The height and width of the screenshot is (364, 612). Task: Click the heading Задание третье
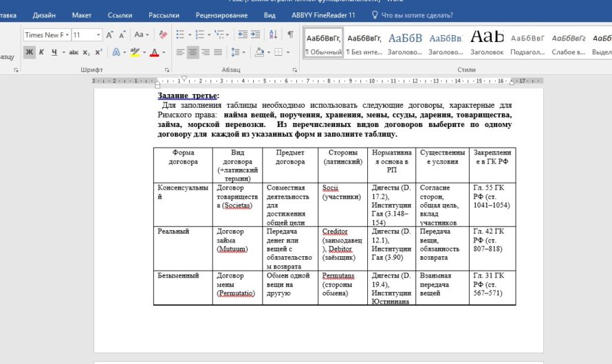[x=188, y=95]
